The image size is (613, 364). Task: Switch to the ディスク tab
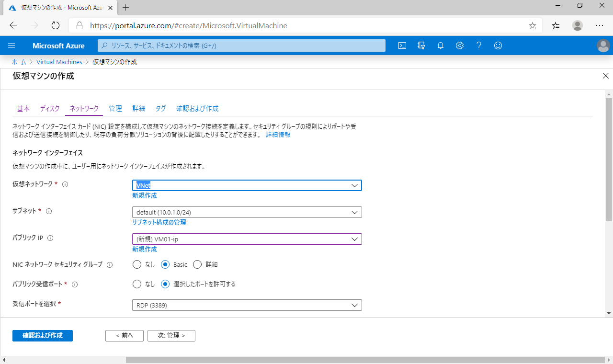pos(50,109)
